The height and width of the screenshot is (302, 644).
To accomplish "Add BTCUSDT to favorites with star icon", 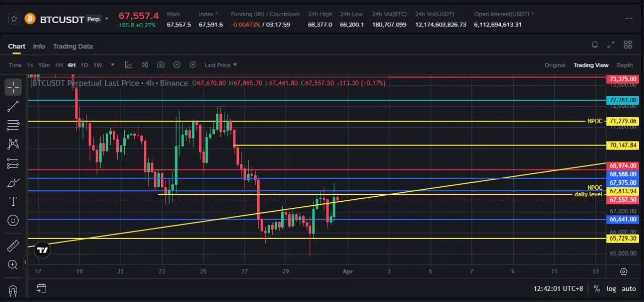I will [14, 19].
